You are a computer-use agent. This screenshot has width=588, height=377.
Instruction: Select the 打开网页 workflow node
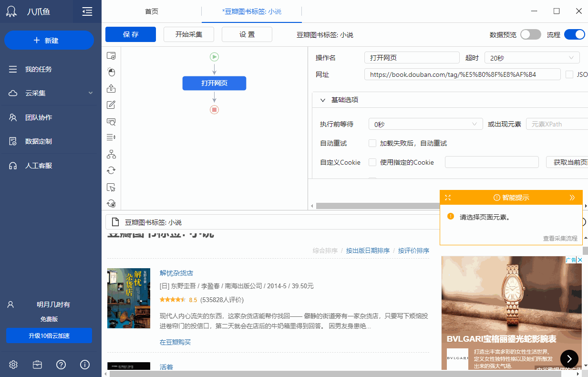point(214,83)
